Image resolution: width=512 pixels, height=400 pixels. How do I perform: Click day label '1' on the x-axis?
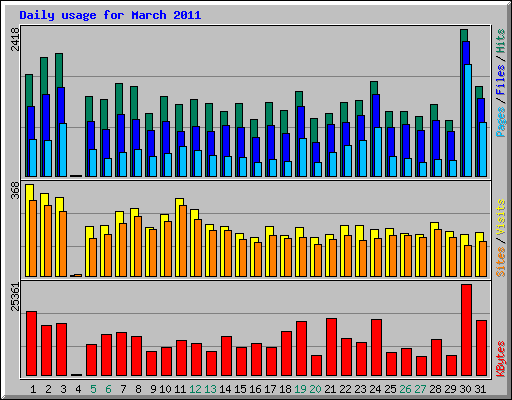[33, 389]
